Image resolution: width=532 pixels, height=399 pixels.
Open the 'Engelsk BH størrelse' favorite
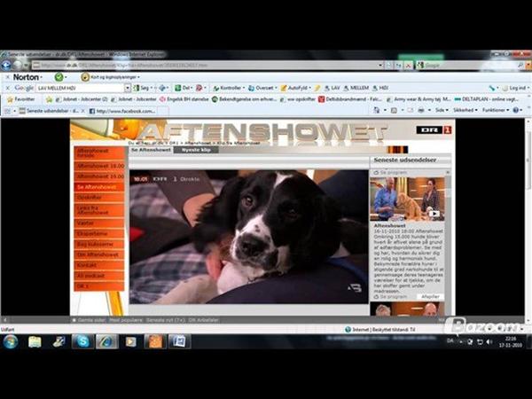point(184,99)
